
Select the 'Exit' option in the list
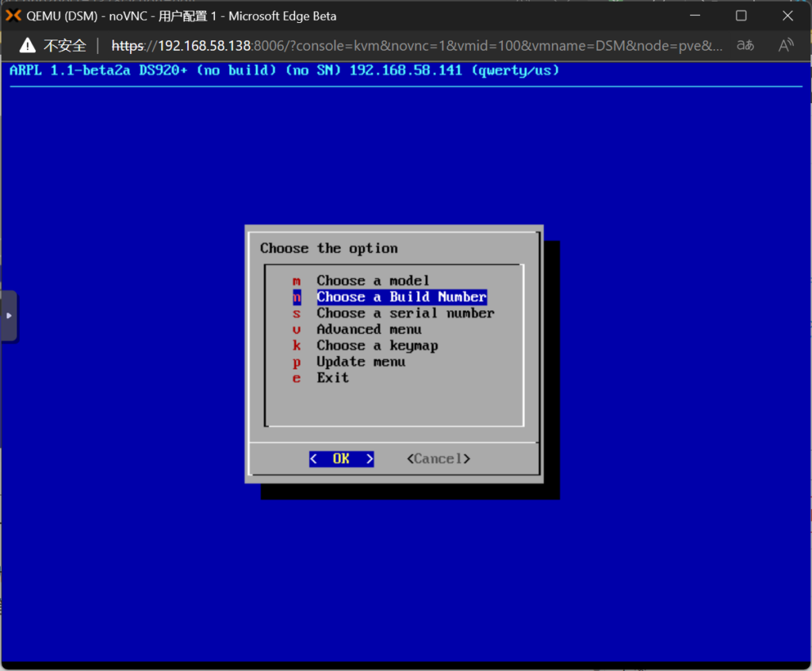(x=332, y=378)
